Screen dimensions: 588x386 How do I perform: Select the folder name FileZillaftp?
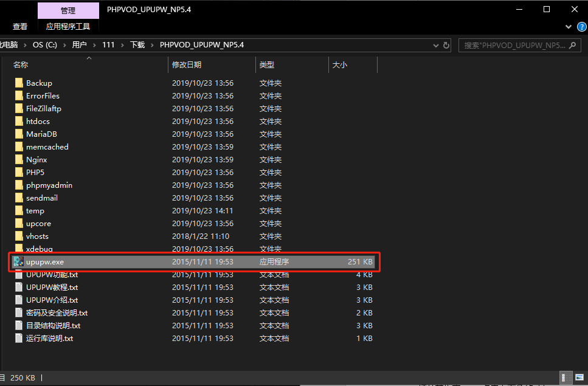pos(44,109)
